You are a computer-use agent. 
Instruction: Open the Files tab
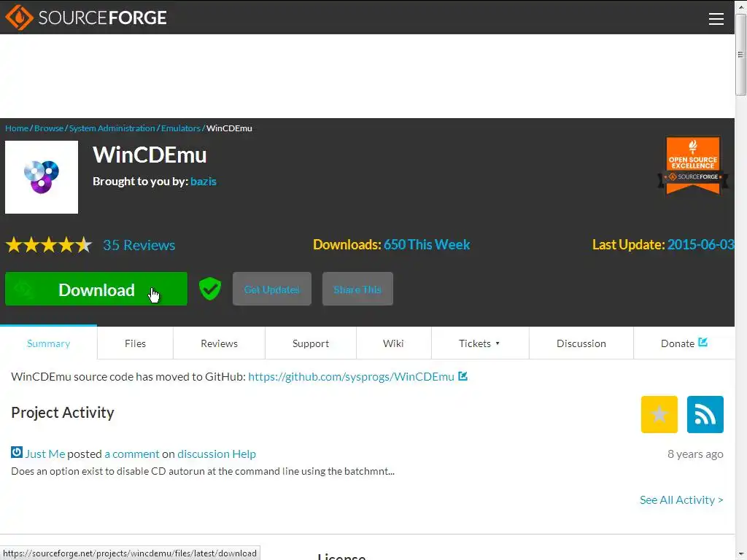135,343
